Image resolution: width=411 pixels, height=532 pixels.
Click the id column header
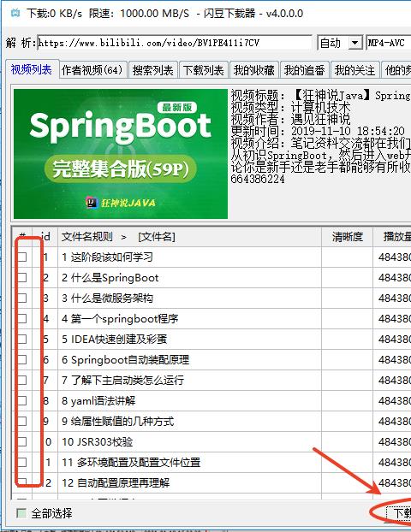pos(45,236)
